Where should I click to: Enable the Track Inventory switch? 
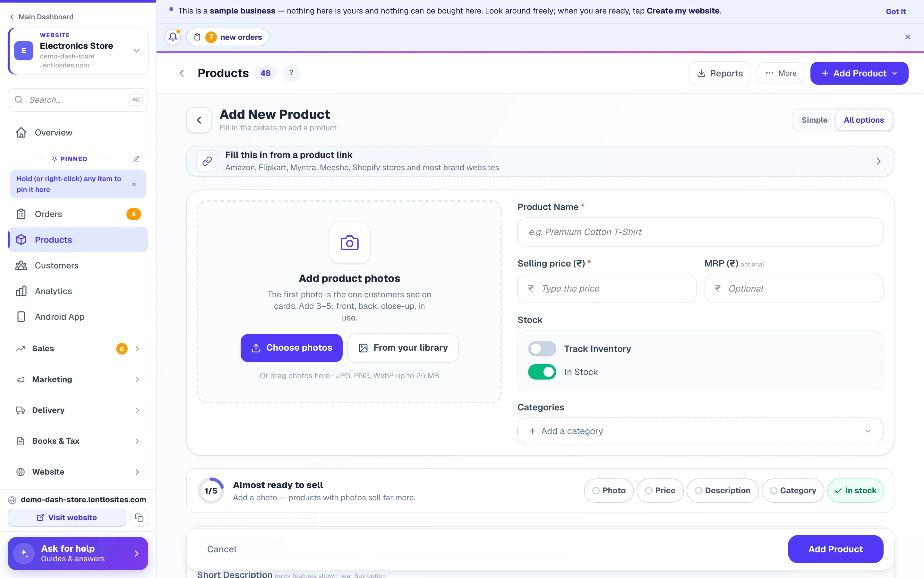point(542,349)
